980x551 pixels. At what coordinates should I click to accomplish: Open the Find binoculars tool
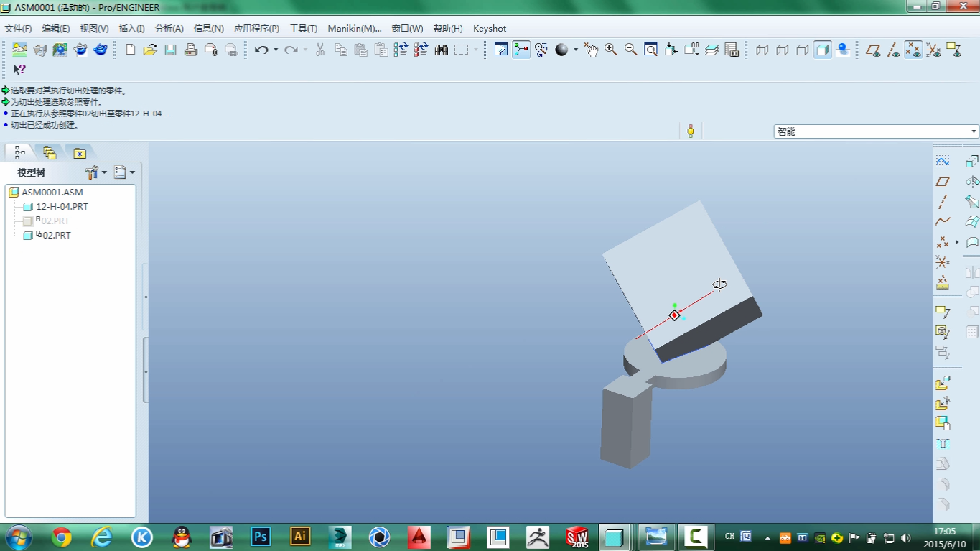pos(441,50)
